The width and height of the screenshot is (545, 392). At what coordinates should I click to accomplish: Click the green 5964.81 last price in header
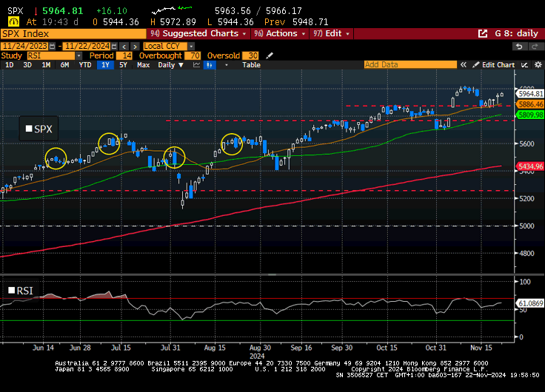[x=63, y=11]
